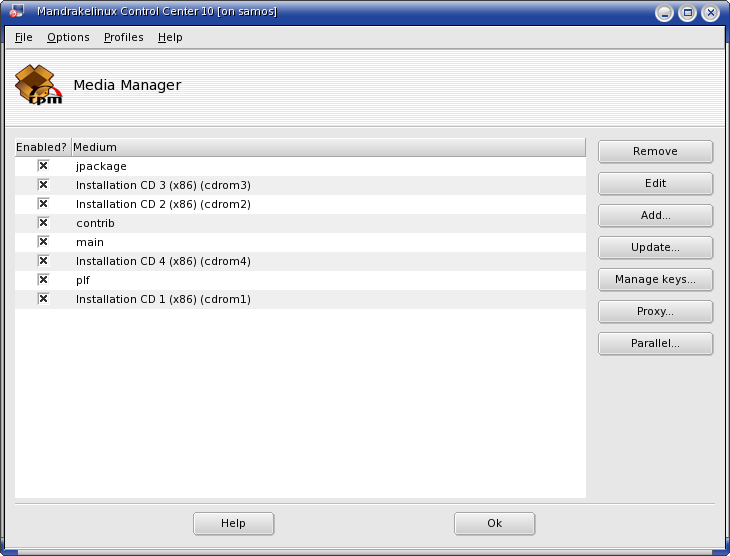Click the Edit button

click(655, 183)
